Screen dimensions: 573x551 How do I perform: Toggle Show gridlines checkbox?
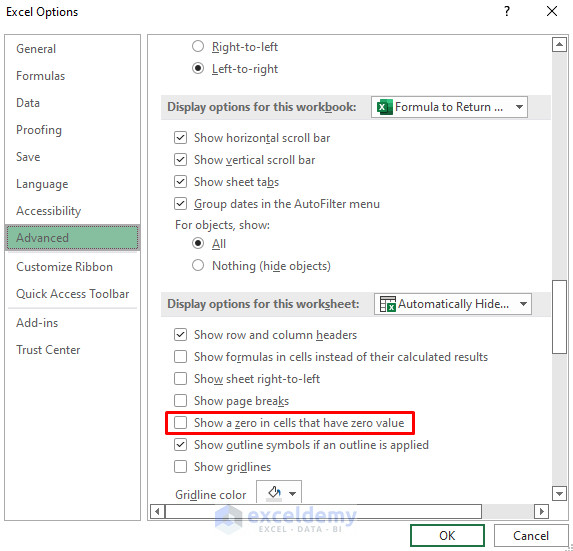point(181,467)
